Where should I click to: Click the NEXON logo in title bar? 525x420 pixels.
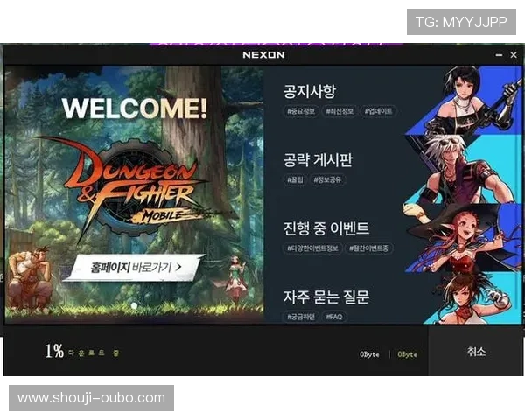click(x=263, y=55)
